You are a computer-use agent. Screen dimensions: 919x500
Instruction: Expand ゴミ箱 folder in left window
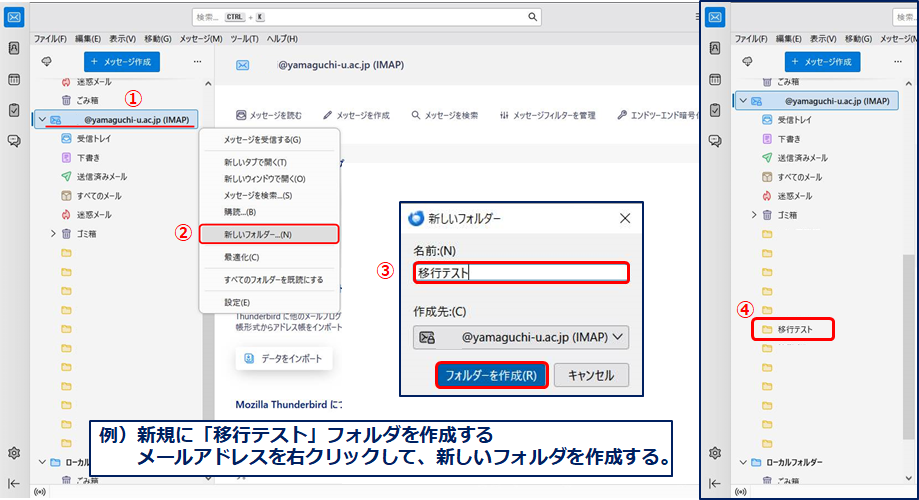pos(53,234)
